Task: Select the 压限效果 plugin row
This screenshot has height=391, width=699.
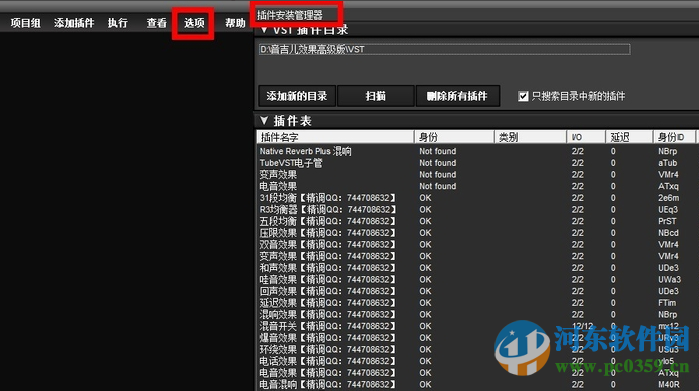Action: coord(477,233)
